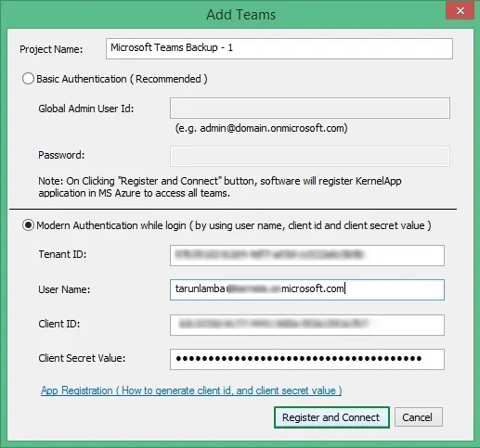Click into the Client Secret Value field
Screen dimensions: 480x448
point(307,359)
